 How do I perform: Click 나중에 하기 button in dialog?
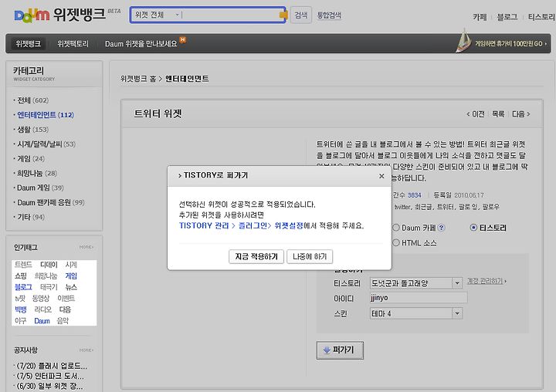click(x=310, y=257)
